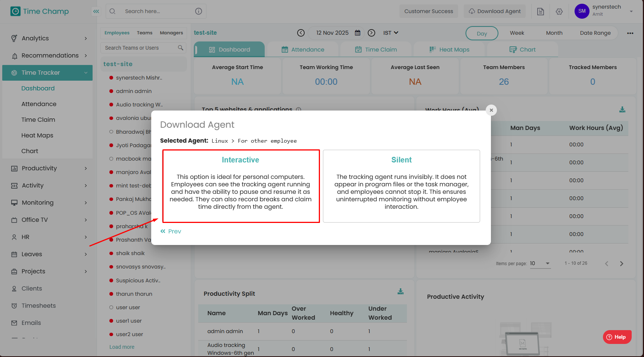Click the Office TV icon

(14, 220)
